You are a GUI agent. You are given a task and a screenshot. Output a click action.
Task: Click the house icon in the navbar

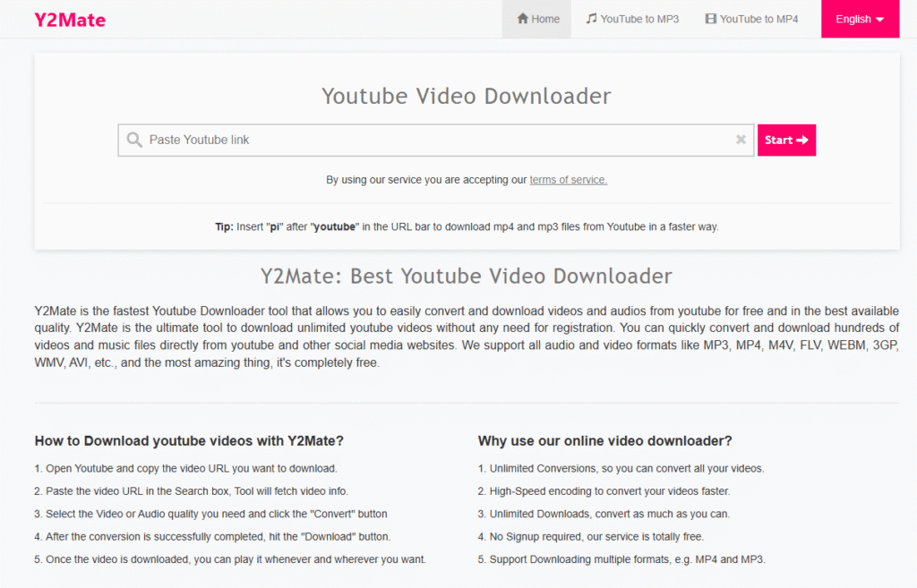[523, 19]
